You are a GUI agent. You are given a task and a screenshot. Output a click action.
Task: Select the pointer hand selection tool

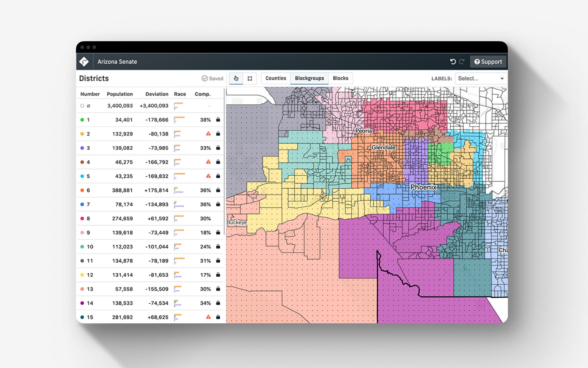coord(236,79)
